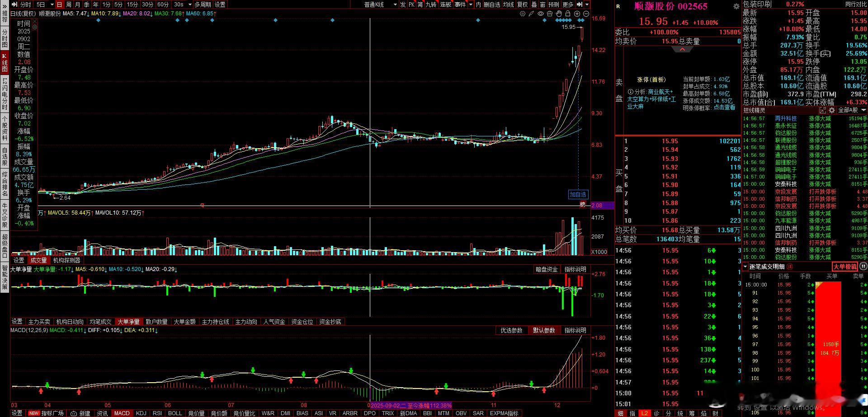
Task: Click the 暗盘资金 button
Action: point(547,269)
